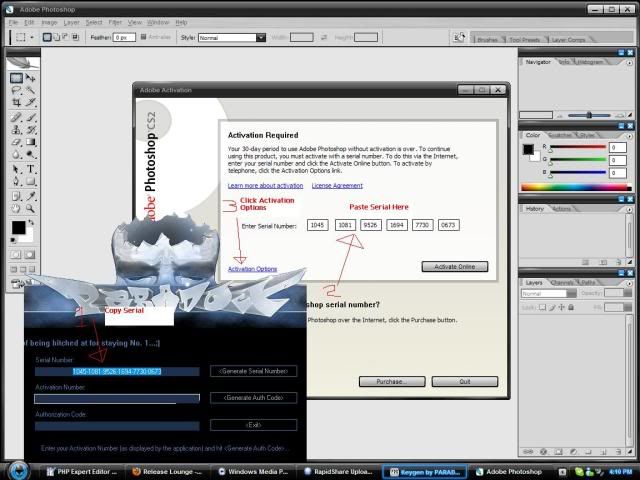Viewport: 640px width, 480px height.
Task: Open the Color palette menu arrow
Action: pos(629,136)
